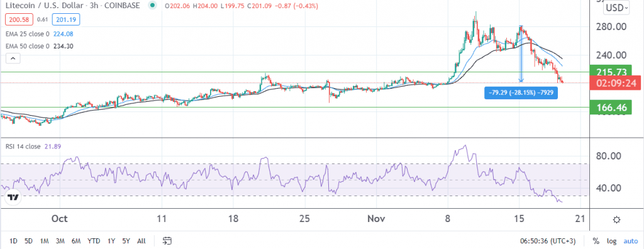Click the red sell price 200.58 button

point(19,19)
